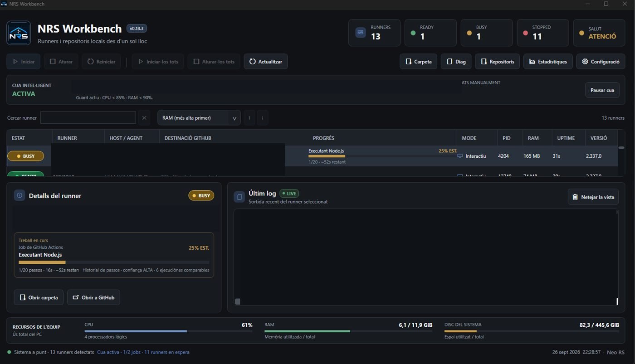Clear the runner search with the X icon
Screen dimensions: 635x364
(x=144, y=118)
